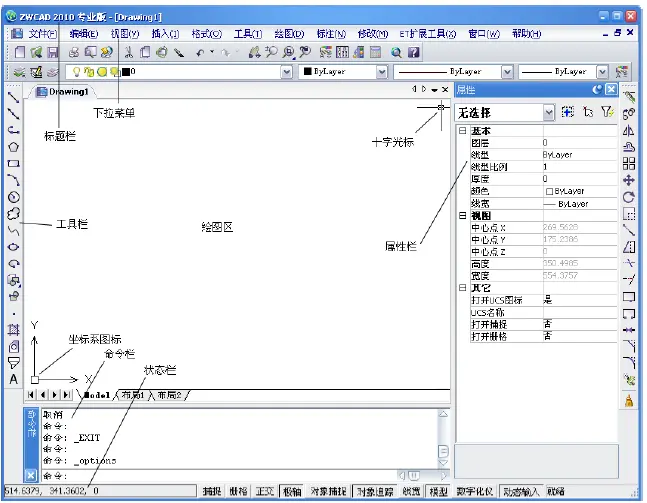Toggle 对象捕捉 object snap
This screenshot has height=503, width=647.
pyautogui.click(x=328, y=491)
